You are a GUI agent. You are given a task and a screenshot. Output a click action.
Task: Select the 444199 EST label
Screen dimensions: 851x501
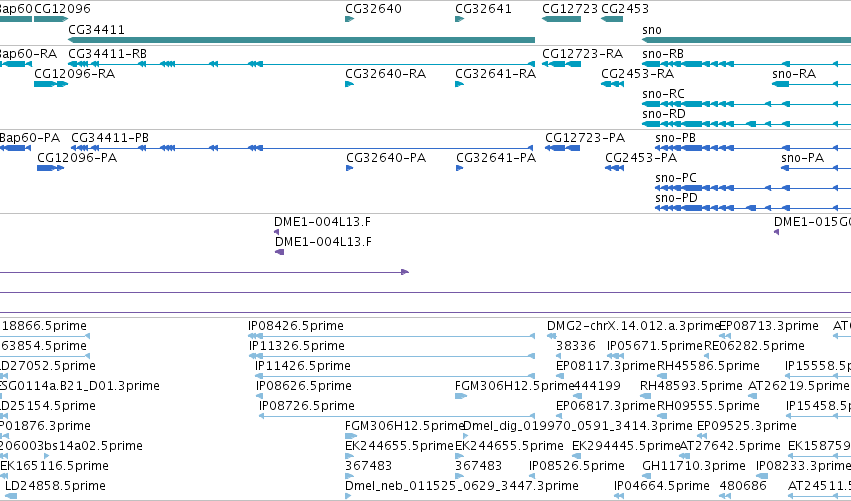point(598,386)
